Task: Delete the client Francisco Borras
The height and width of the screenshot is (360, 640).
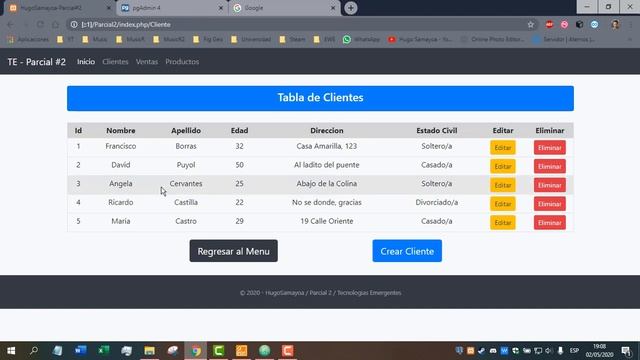Action: point(550,148)
